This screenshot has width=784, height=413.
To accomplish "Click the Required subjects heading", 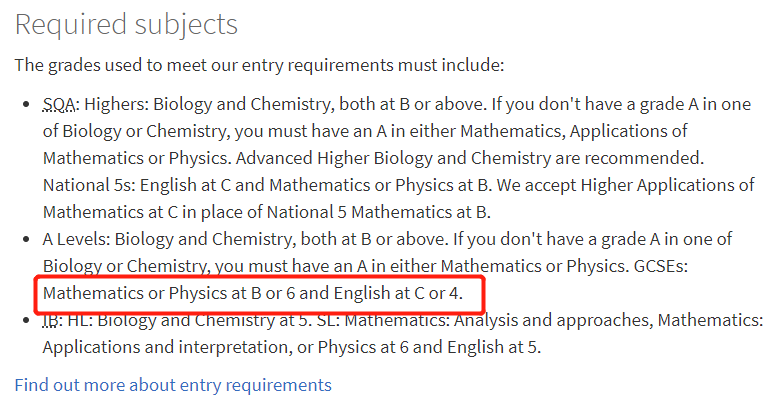I will (126, 24).
